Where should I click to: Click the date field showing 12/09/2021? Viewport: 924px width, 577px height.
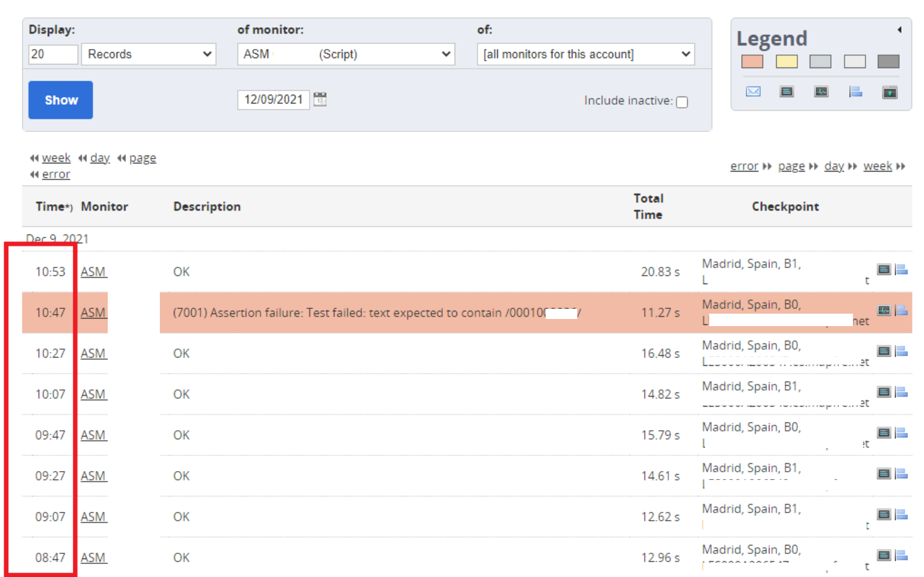[273, 99]
